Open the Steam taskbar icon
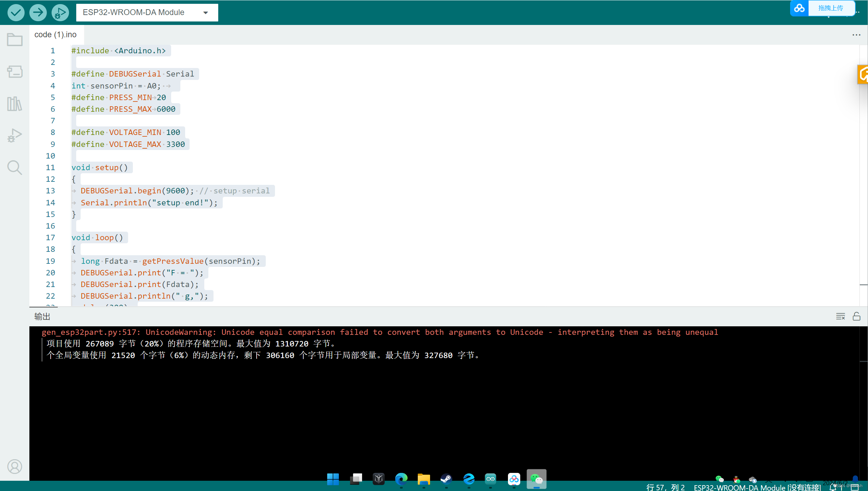Screen dimensions: 868x491 (x=446, y=479)
